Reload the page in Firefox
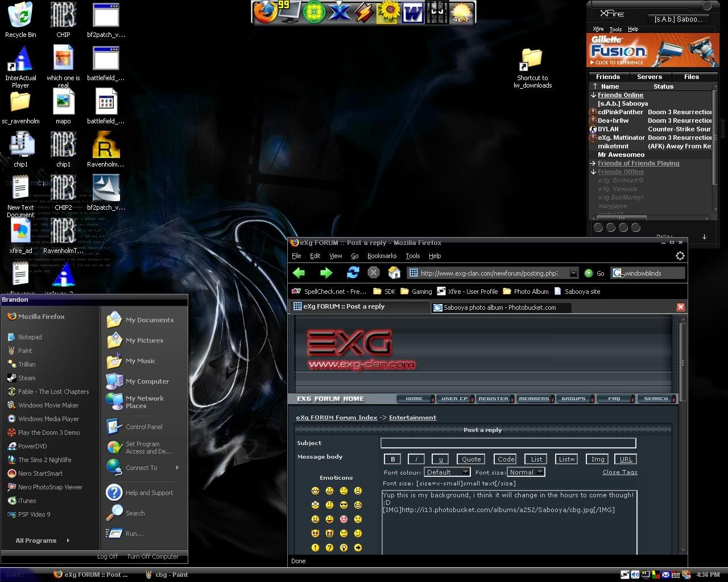 (x=353, y=273)
